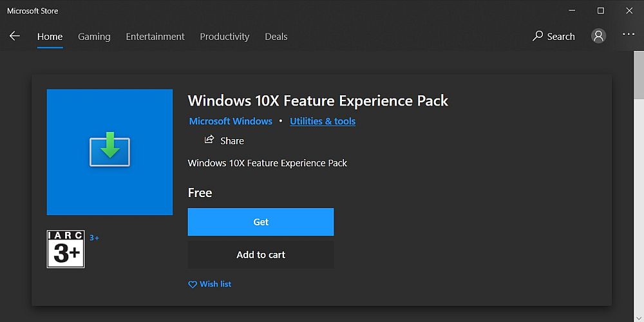This screenshot has width=644, height=322.
Task: Open the user account profile icon
Action: pos(598,35)
